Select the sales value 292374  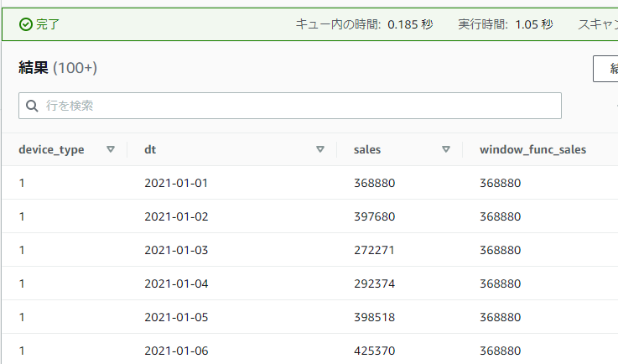375,283
